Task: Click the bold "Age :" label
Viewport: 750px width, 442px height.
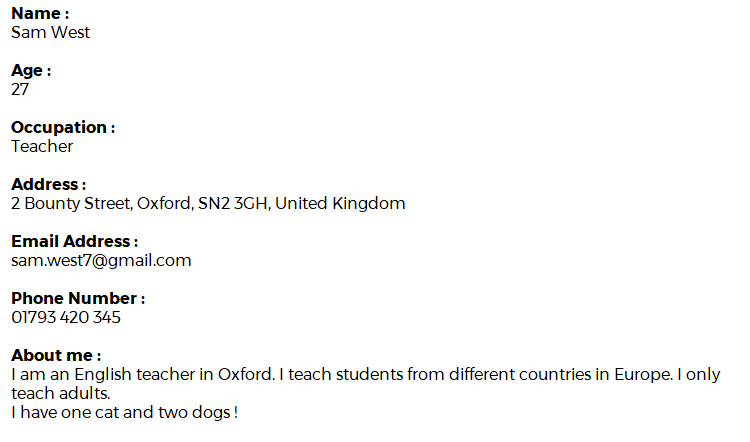Action: [31, 71]
